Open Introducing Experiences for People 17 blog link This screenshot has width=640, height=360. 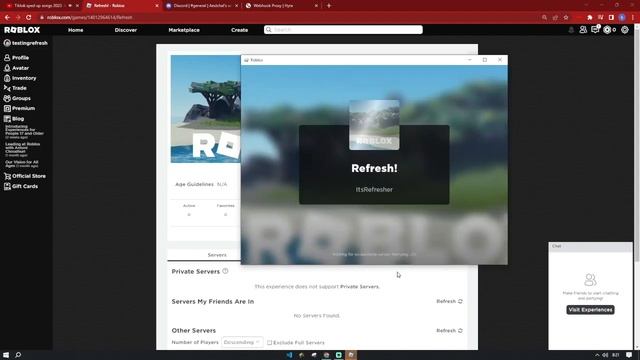pos(24,132)
